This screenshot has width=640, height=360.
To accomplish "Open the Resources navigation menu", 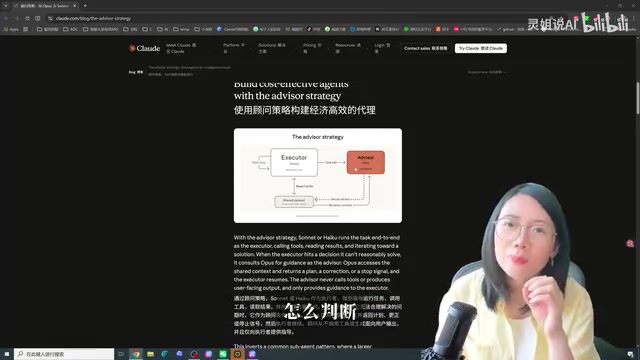I will (x=348, y=48).
